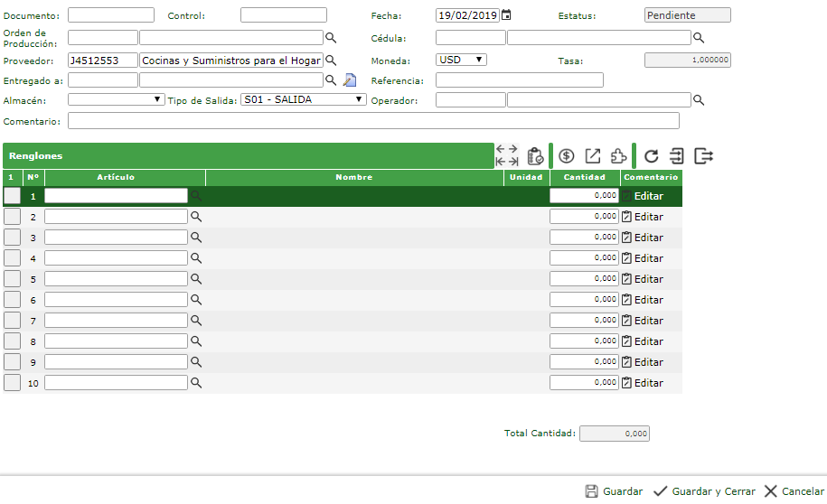Focus Artículo input on row 1
827x504 pixels.
point(116,196)
